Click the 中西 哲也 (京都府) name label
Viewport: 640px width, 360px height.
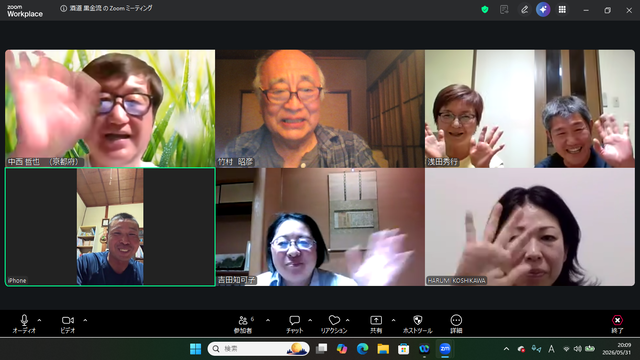pyautogui.click(x=44, y=162)
